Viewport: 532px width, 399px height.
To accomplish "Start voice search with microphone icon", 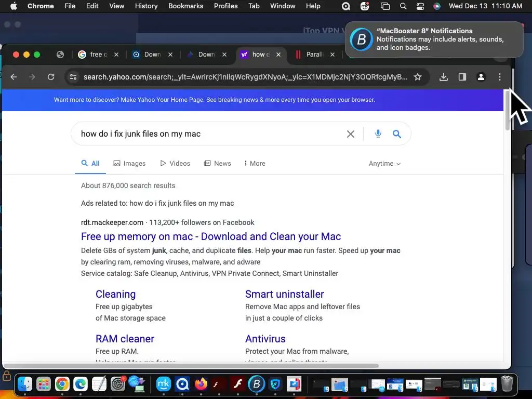I will tap(378, 134).
